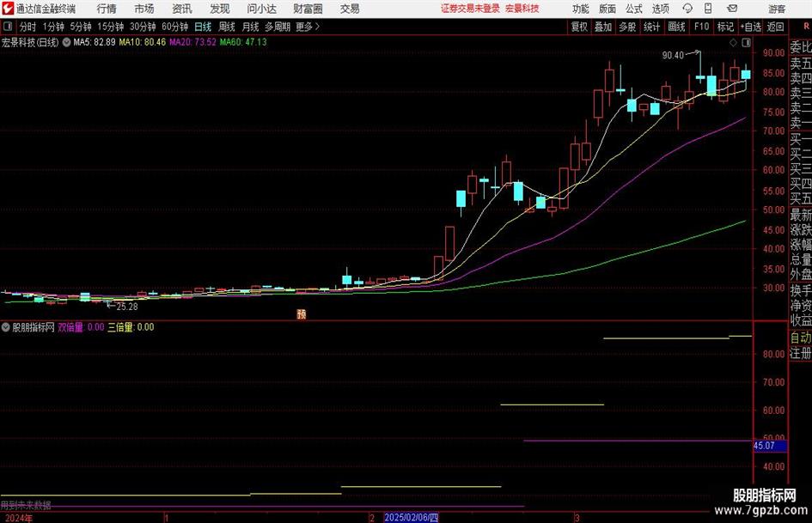The height and width of the screenshot is (523, 812).
Task: Switch to 5分钟 period
Action: pyautogui.click(x=81, y=27)
